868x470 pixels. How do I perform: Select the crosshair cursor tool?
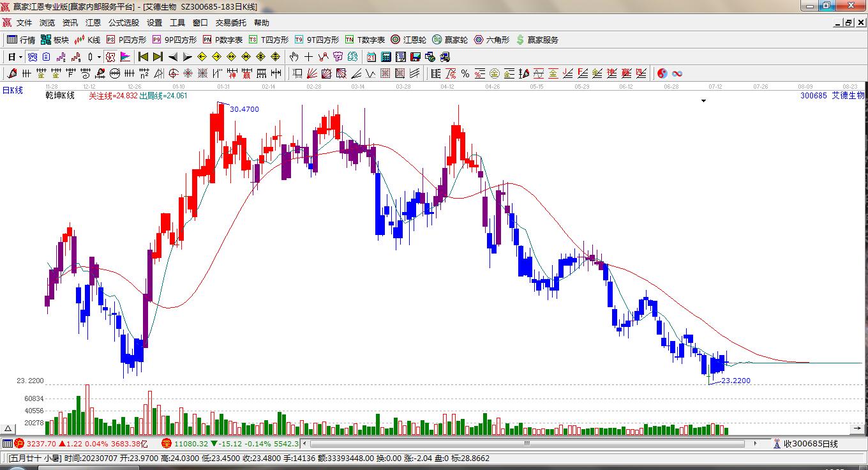pyautogui.click(x=309, y=57)
